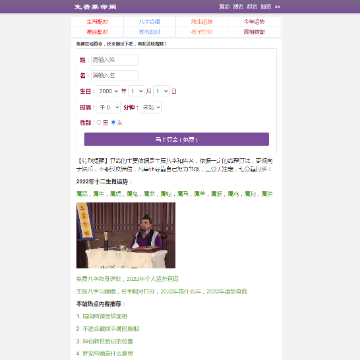360x360 pixels.
Task: Open the 属蛇 zodiac link
Action: coord(166,194)
